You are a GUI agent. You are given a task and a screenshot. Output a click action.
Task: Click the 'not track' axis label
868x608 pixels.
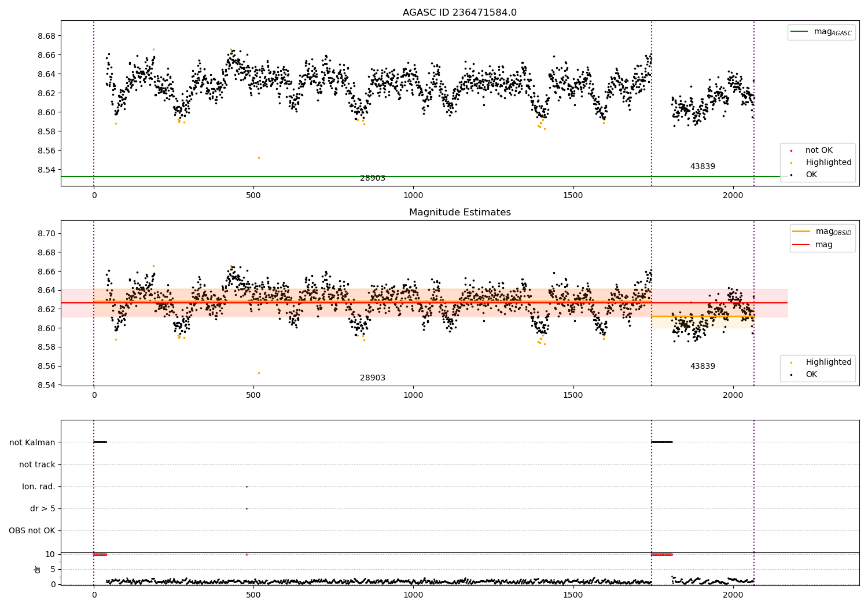coord(37,464)
